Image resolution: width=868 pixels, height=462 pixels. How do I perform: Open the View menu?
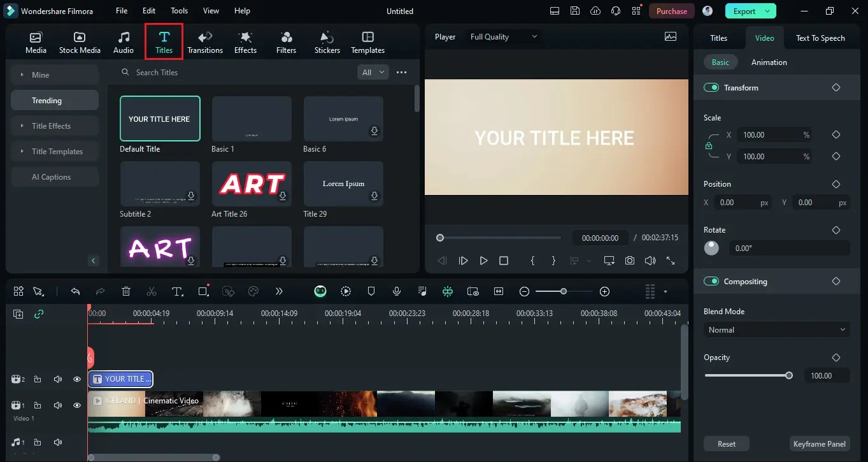[211, 11]
